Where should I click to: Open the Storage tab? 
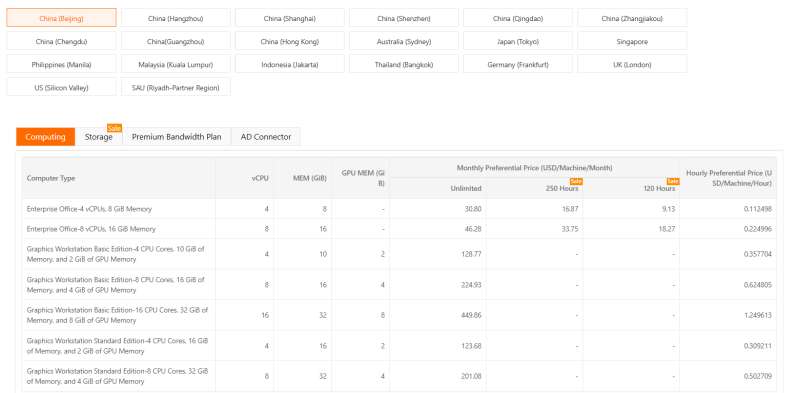pyautogui.click(x=99, y=137)
